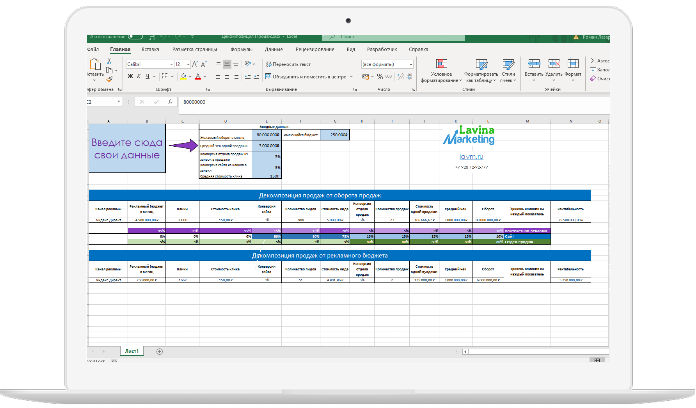Click the text Orientation icon
The image size is (696, 408).
[x=248, y=64]
